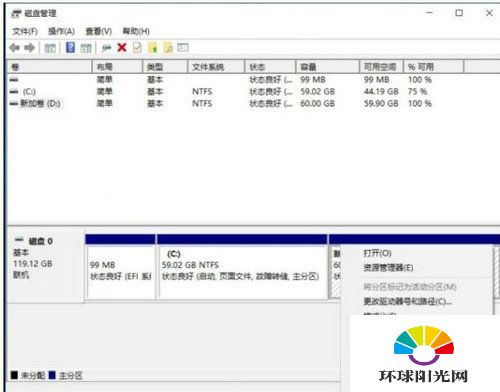Image resolution: width=500 pixels, height=392 pixels.
Task: Click the yellow folder with magnifier icon
Action: (x=168, y=48)
